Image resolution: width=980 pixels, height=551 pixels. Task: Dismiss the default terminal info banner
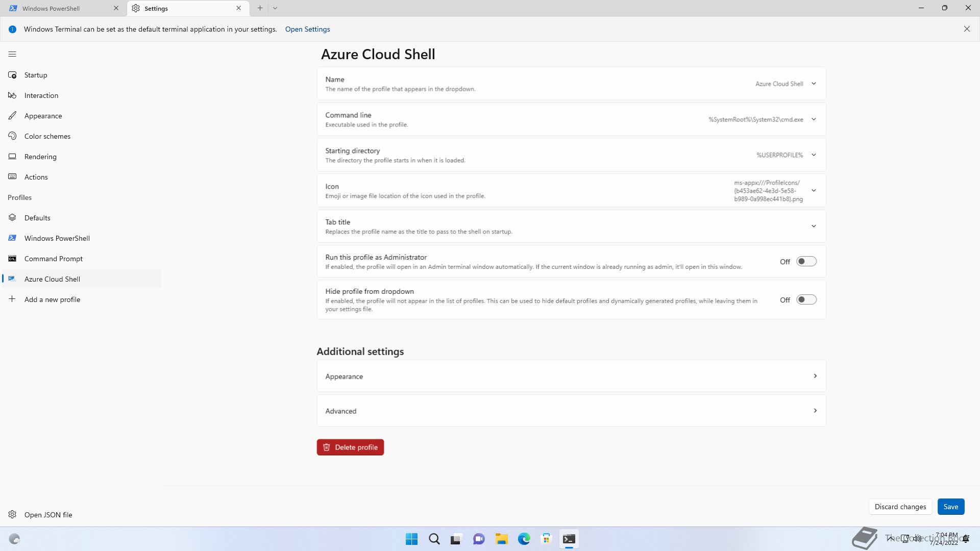pos(967,29)
